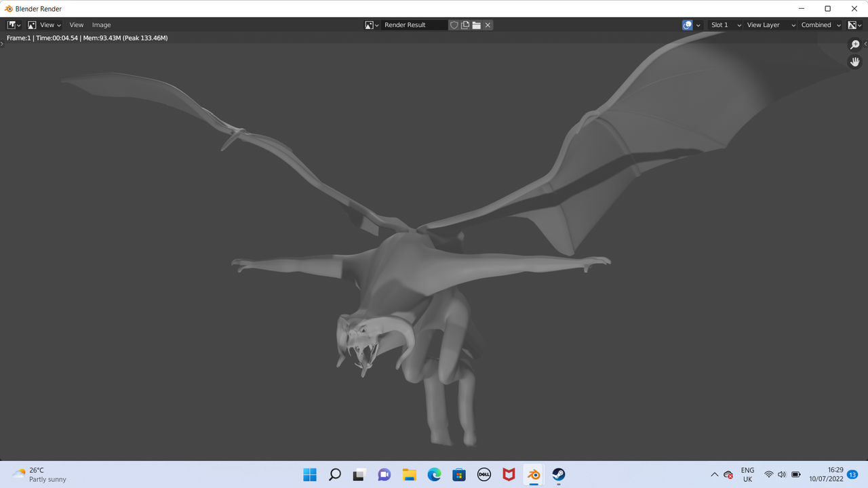Open an image using the folder icon
Image resolution: width=868 pixels, height=488 pixels.
477,25
